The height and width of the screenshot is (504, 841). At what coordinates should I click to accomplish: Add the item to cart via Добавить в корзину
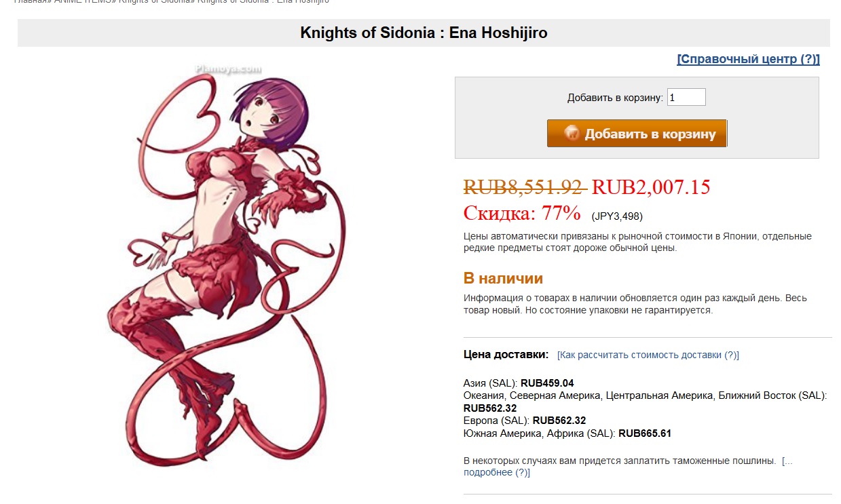click(637, 134)
